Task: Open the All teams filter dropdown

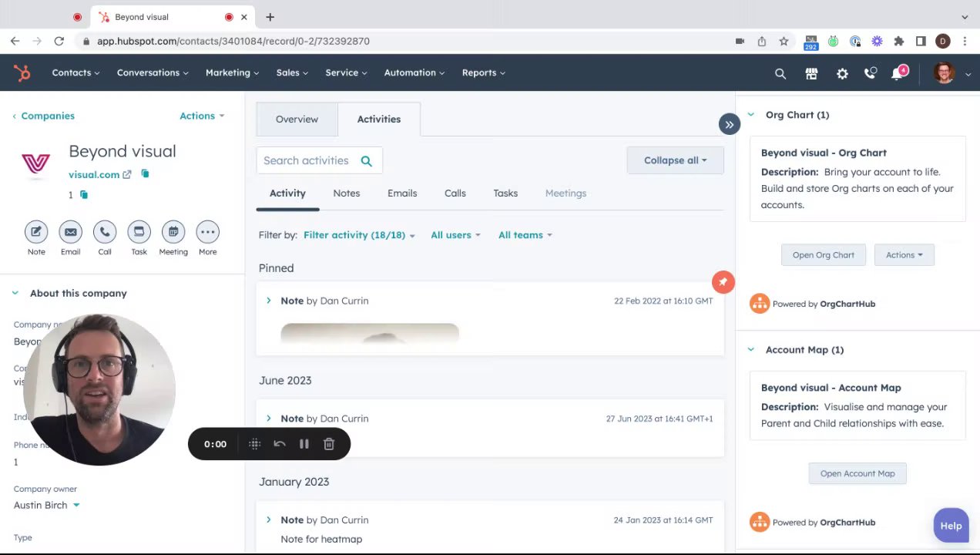Action: click(x=525, y=235)
